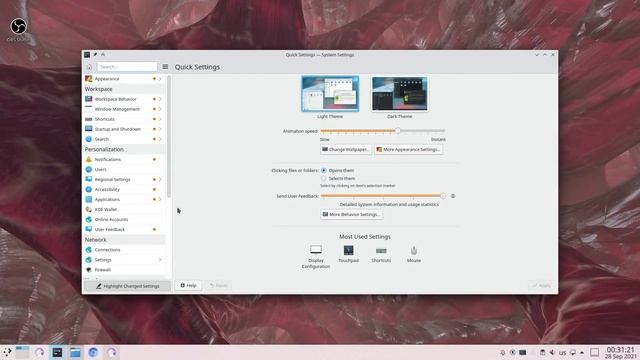Click the home icon beside the search box
This screenshot has height=360, width=640.
point(89,67)
